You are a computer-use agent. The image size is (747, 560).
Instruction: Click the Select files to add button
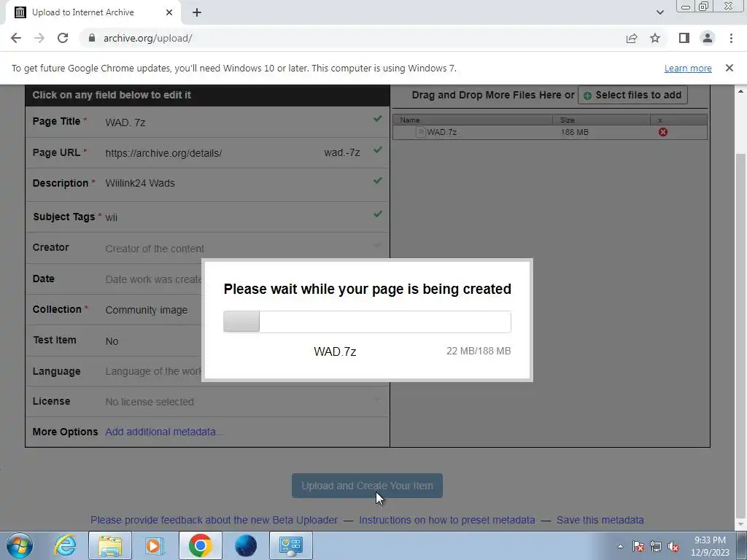pyautogui.click(x=632, y=96)
